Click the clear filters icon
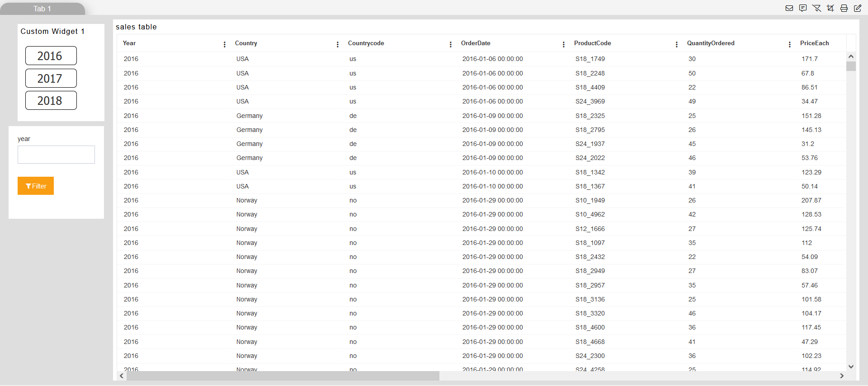 (816, 8)
